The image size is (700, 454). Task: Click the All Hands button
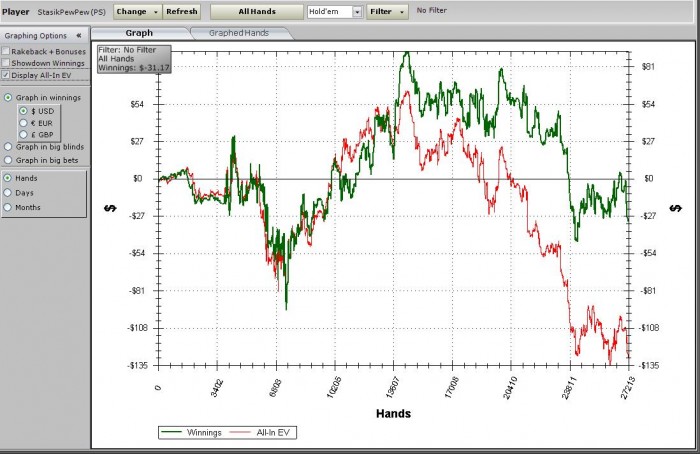[x=257, y=12]
